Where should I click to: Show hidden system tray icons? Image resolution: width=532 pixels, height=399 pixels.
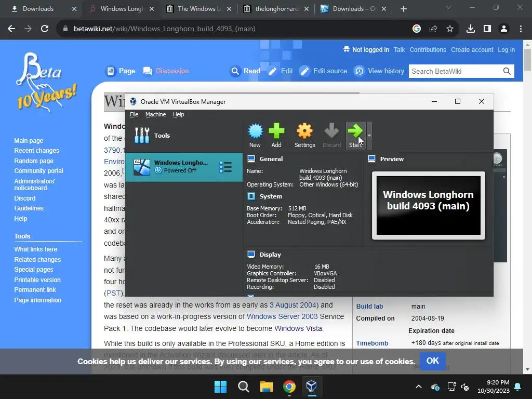pyautogui.click(x=419, y=387)
